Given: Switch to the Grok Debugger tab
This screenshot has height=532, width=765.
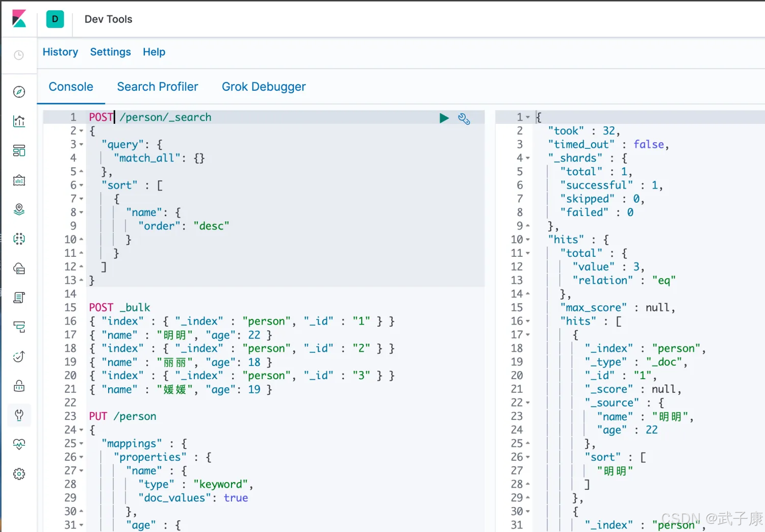Looking at the screenshot, I should click(263, 87).
